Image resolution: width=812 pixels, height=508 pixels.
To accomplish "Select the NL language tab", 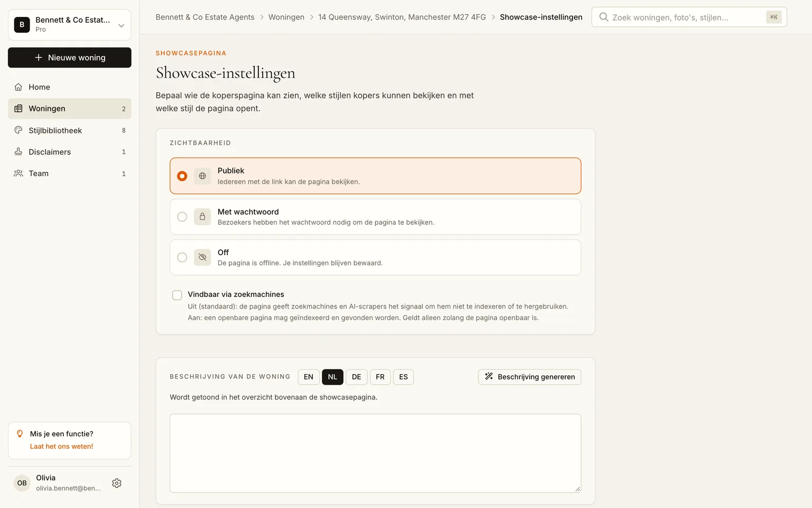I will tap(333, 377).
